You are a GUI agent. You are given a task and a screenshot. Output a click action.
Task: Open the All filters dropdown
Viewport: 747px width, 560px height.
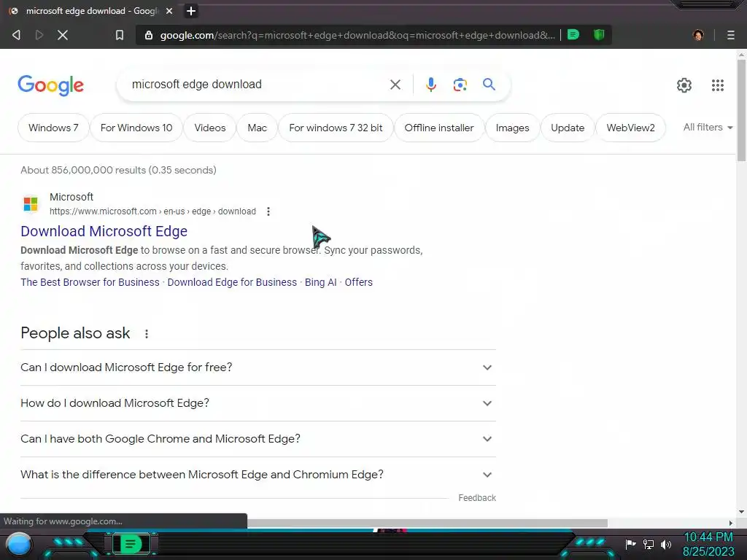pyautogui.click(x=708, y=127)
